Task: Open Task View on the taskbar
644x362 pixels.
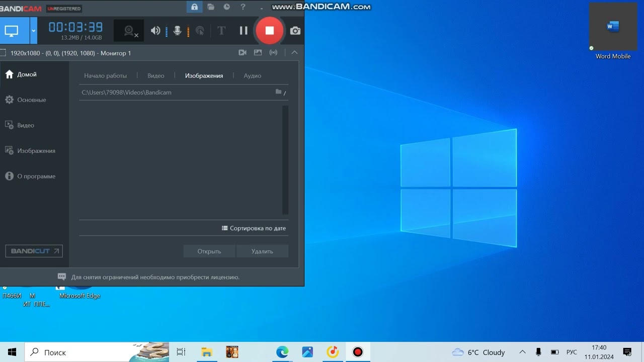Action: click(x=181, y=352)
